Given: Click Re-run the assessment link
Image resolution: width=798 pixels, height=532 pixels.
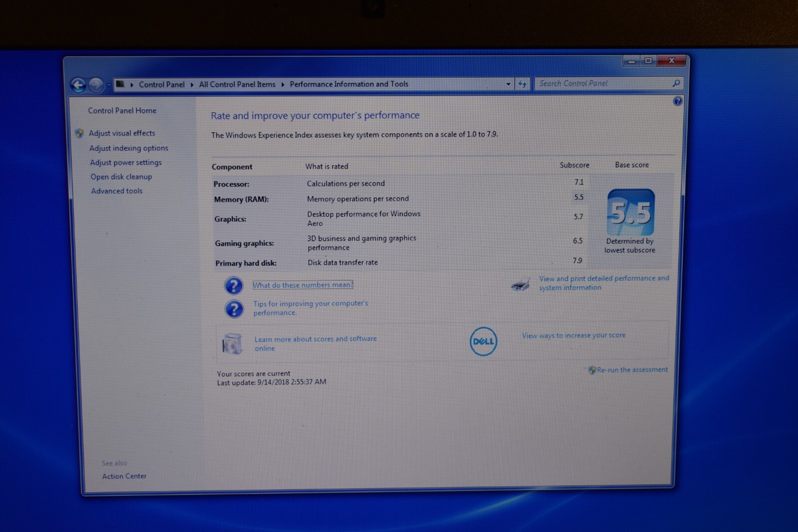Looking at the screenshot, I should tap(632, 370).
